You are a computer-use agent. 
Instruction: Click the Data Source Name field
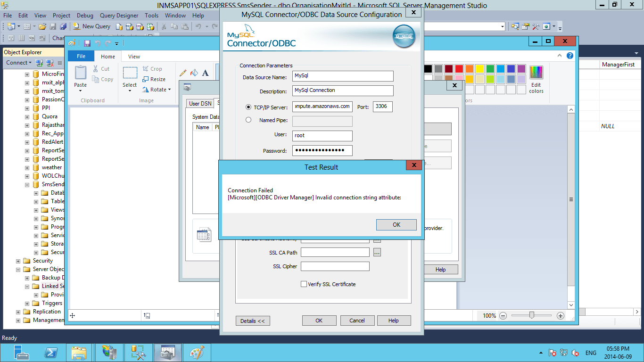[x=343, y=76]
